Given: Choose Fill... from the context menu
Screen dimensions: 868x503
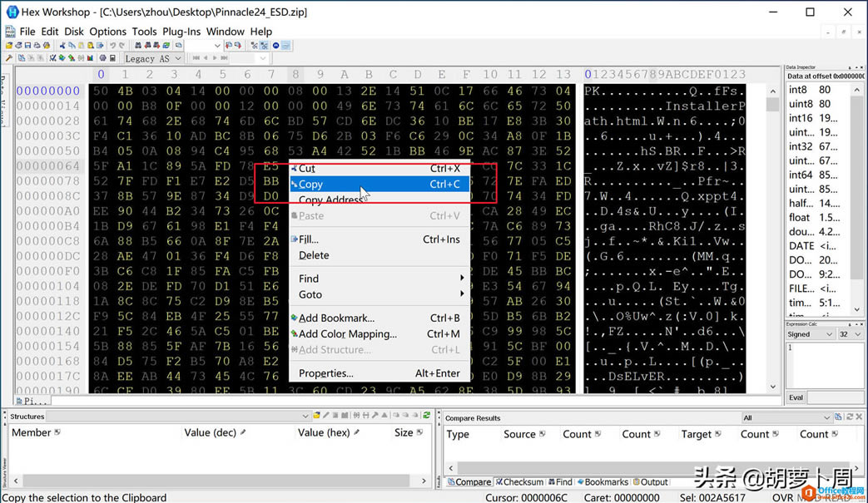Looking at the screenshot, I should pos(379,239).
